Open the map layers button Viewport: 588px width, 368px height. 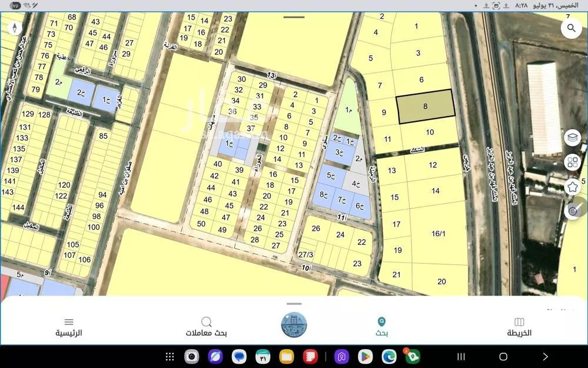pos(572,138)
